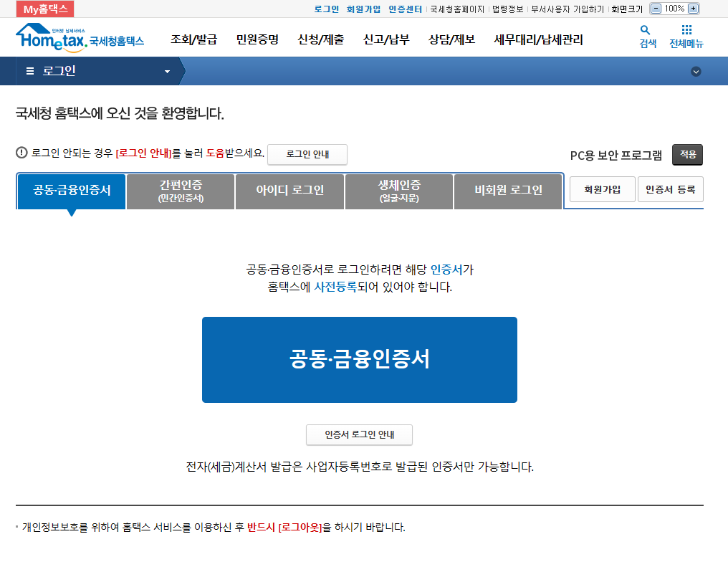Switch to the 아이디 로그인 tab
This screenshot has height=562, width=728.
tap(289, 191)
